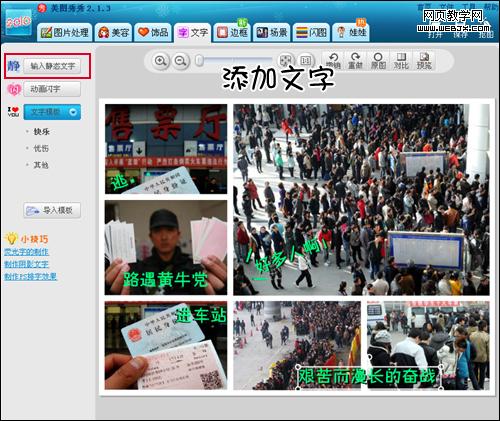Click the 1:1 actual size icon
This screenshot has width=500, height=421.
tap(306, 61)
